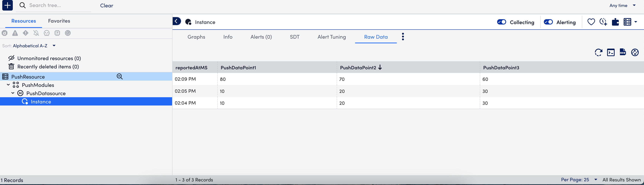Click the value 60 under PushDataPoint3
Viewport: 644px width, 185px height.
[x=485, y=79]
